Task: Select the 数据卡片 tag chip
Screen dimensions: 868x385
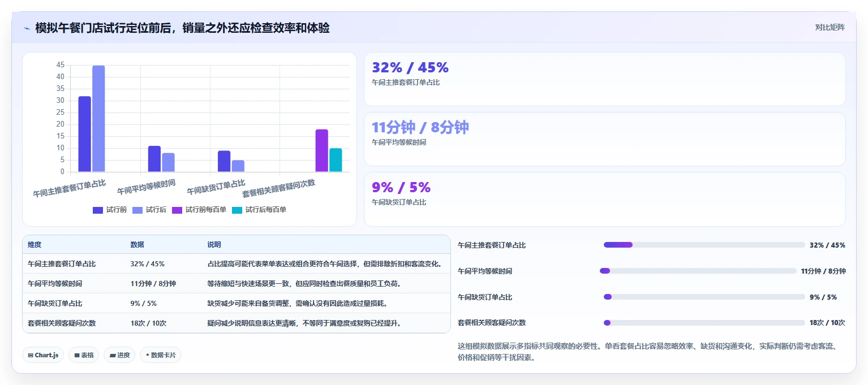Action: [161, 355]
